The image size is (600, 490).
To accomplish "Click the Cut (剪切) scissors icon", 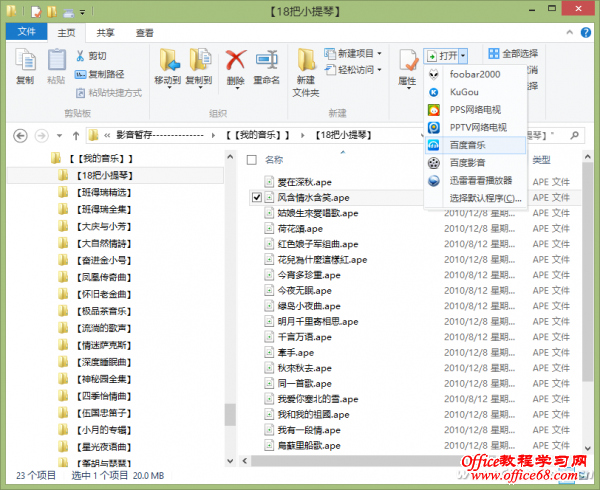I will [x=80, y=56].
